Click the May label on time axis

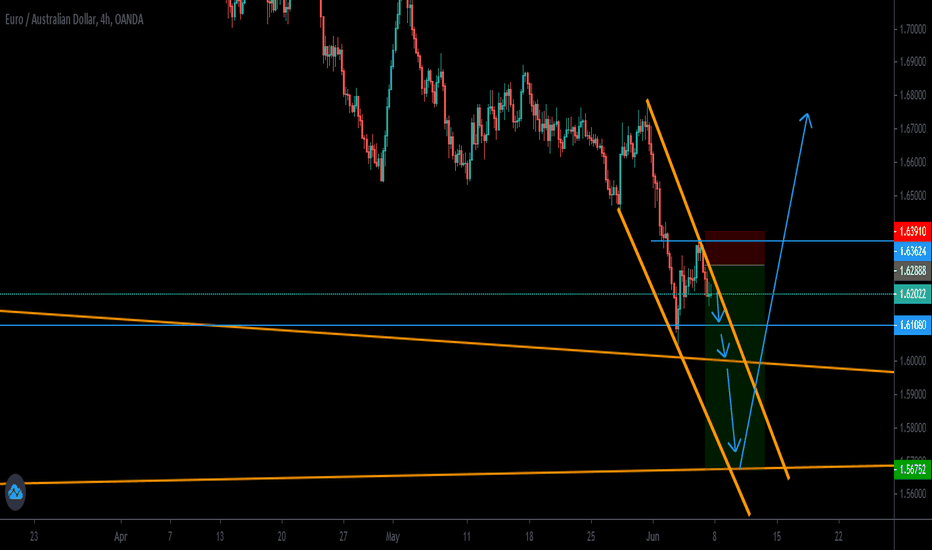click(x=392, y=536)
